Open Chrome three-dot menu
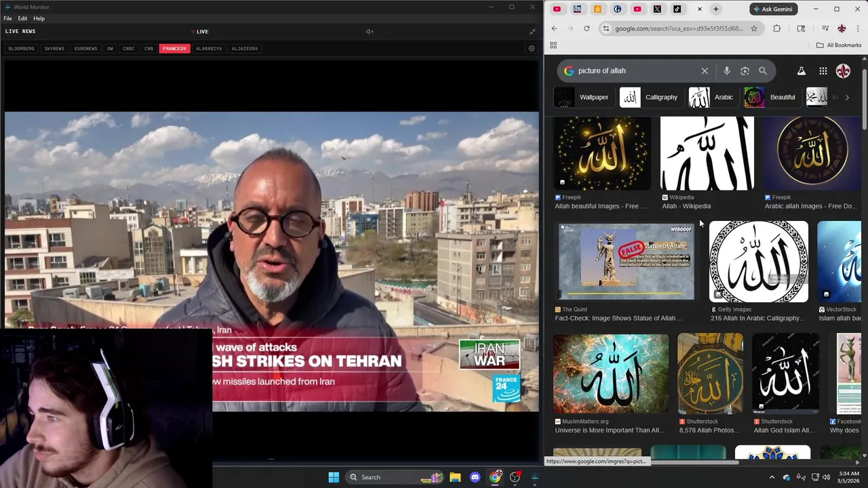The image size is (868, 488). [858, 28]
